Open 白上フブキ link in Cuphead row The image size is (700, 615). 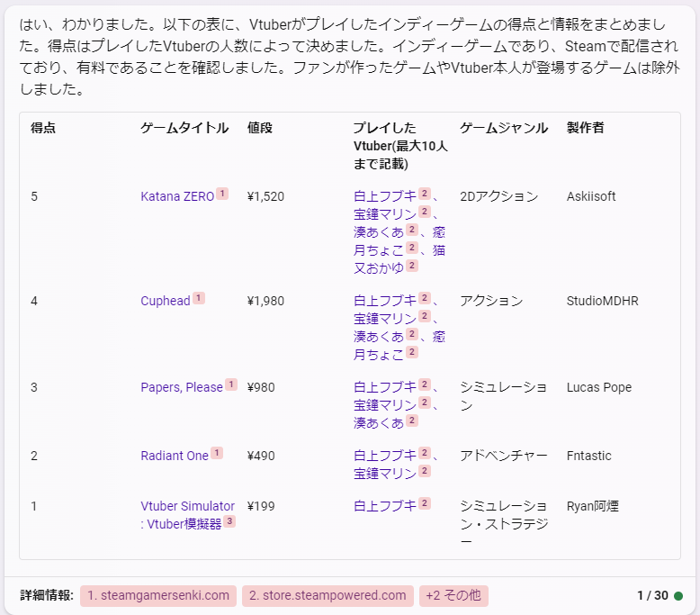click(385, 301)
